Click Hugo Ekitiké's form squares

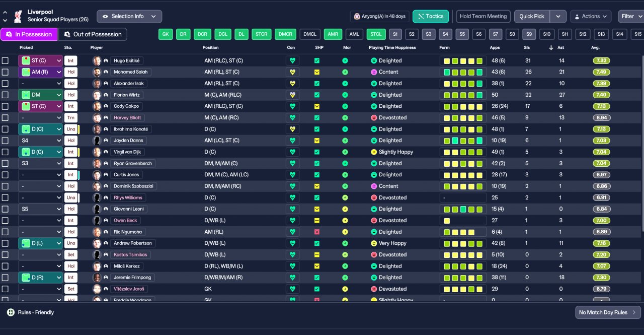click(x=463, y=60)
